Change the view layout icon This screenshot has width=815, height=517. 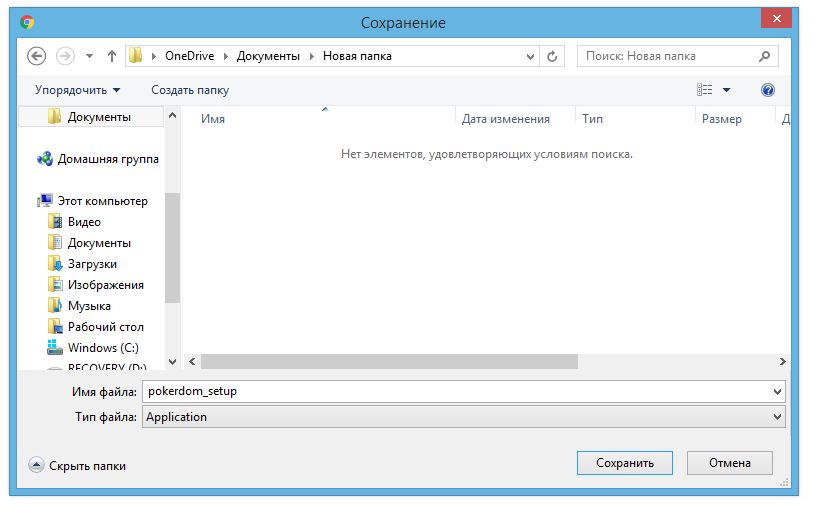(705, 90)
